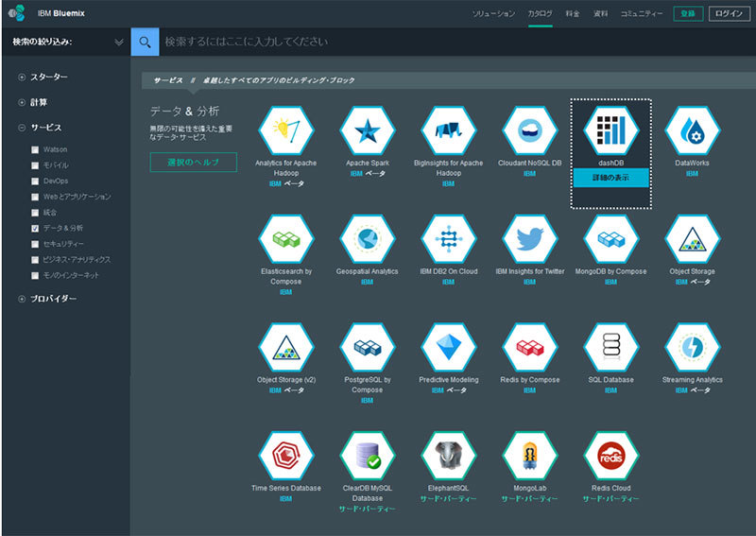
Task: Click 詳細の表示 under dashDB
Action: (610, 178)
